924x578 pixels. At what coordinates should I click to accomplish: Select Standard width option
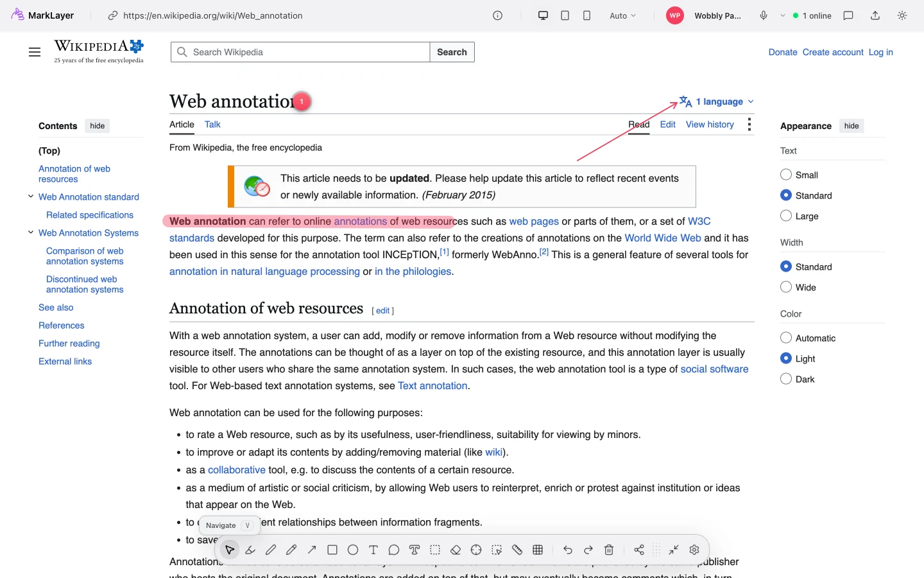point(786,267)
